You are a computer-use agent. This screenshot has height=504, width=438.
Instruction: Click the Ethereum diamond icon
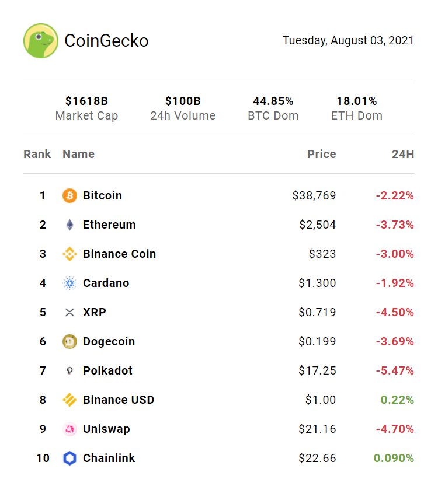click(69, 225)
